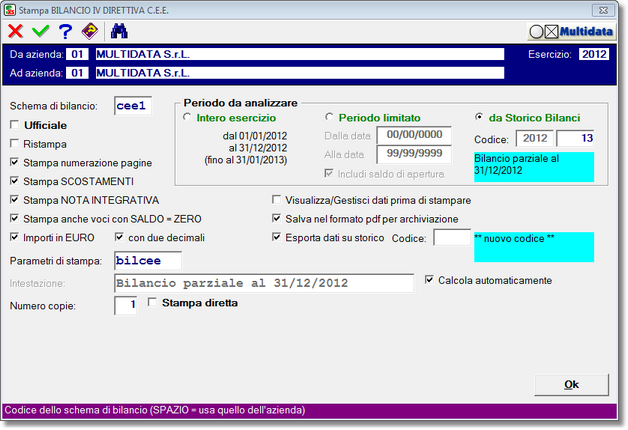
Task: Click the Periodo da analizzare group label
Action: 240,103
